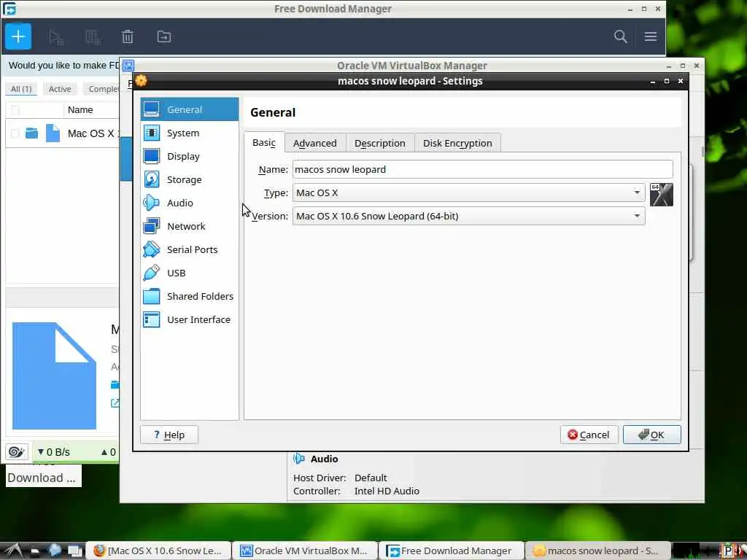The height and width of the screenshot is (560, 747).
Task: Click the Cancel button in Settings
Action: tap(589, 435)
